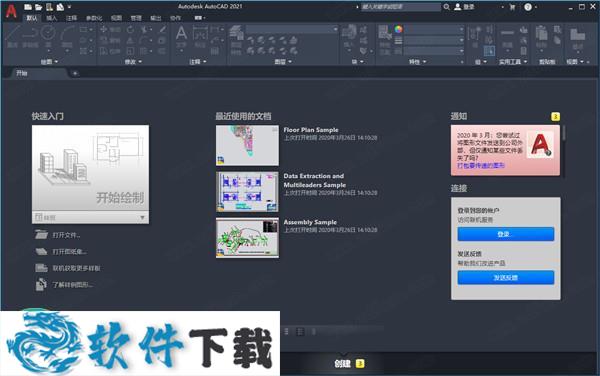Select the Mirror tool in the Modify panel
Screen dimensions: 600x376
point(130,40)
